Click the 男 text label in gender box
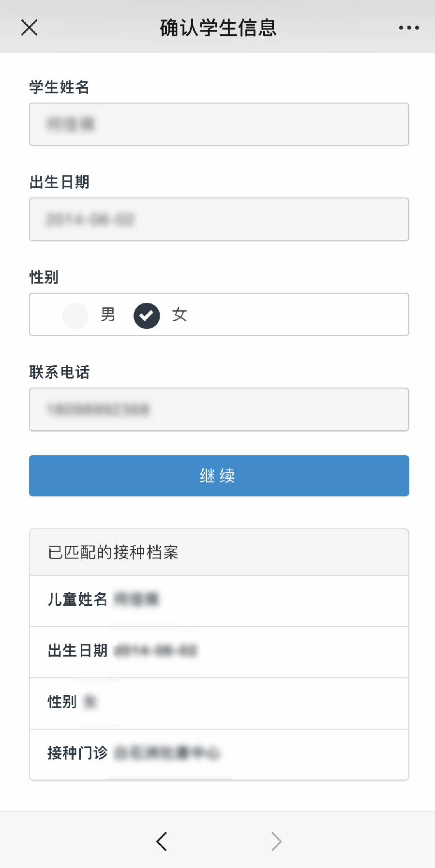435x868 pixels. [x=108, y=314]
